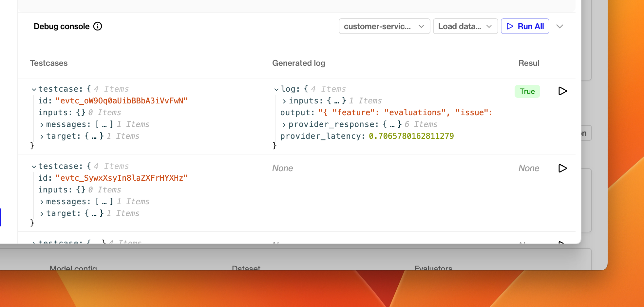
Task: Open the Load data... dropdown
Action: [465, 26]
